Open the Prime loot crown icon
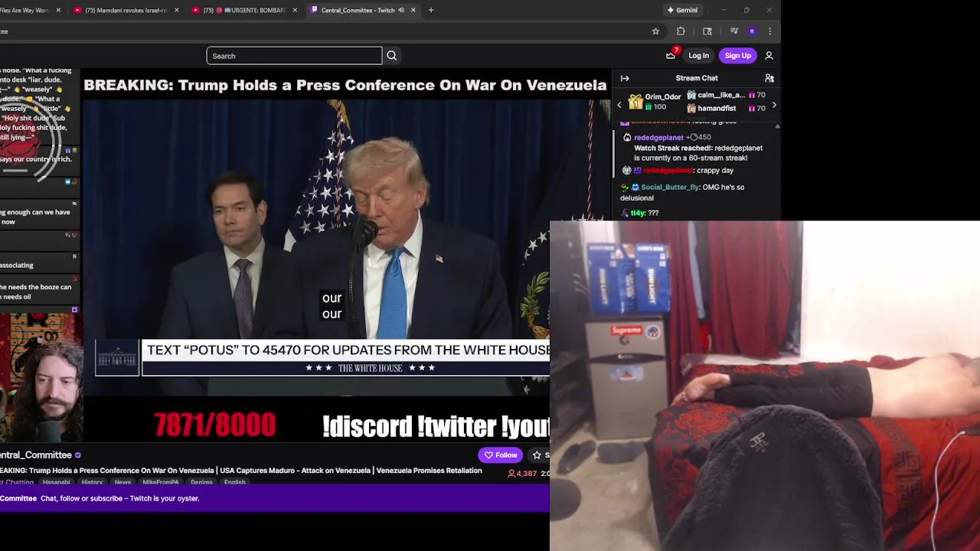The image size is (980, 551). click(671, 55)
